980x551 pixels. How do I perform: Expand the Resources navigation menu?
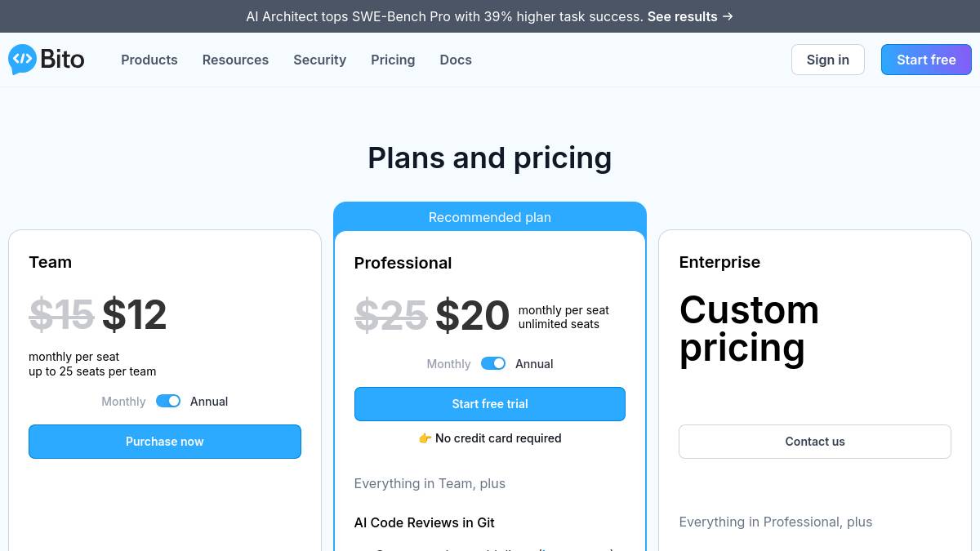tap(235, 60)
